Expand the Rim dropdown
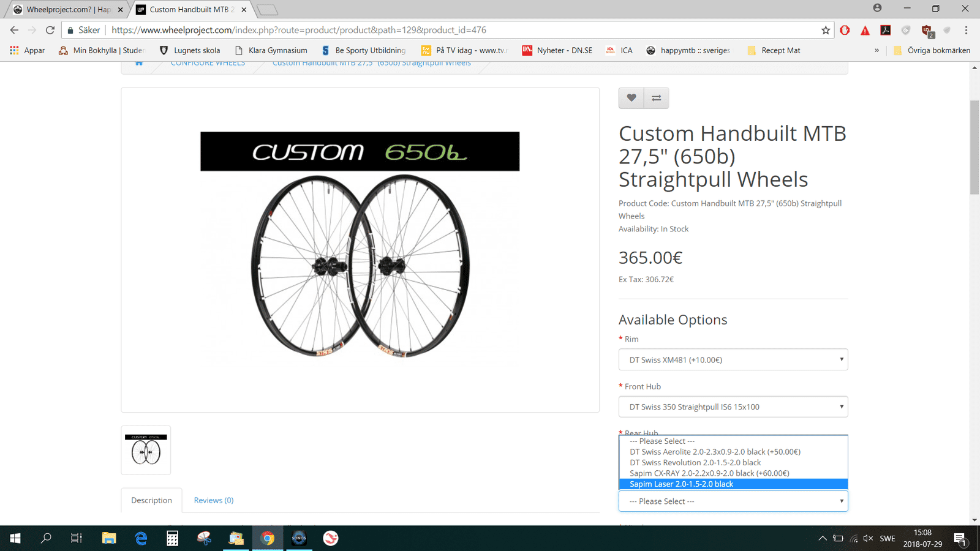The height and width of the screenshot is (551, 980). pyautogui.click(x=733, y=359)
